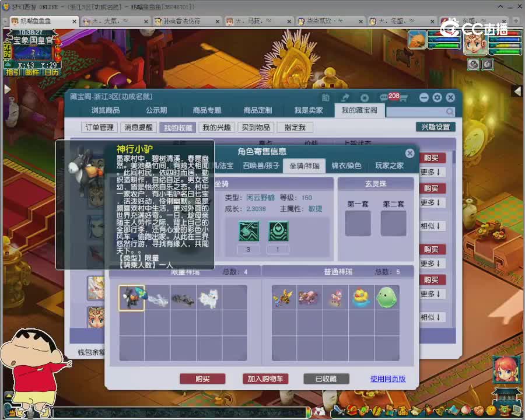Switch to the 浏览商品 tab
This screenshot has height=420, width=525.
[106, 110]
